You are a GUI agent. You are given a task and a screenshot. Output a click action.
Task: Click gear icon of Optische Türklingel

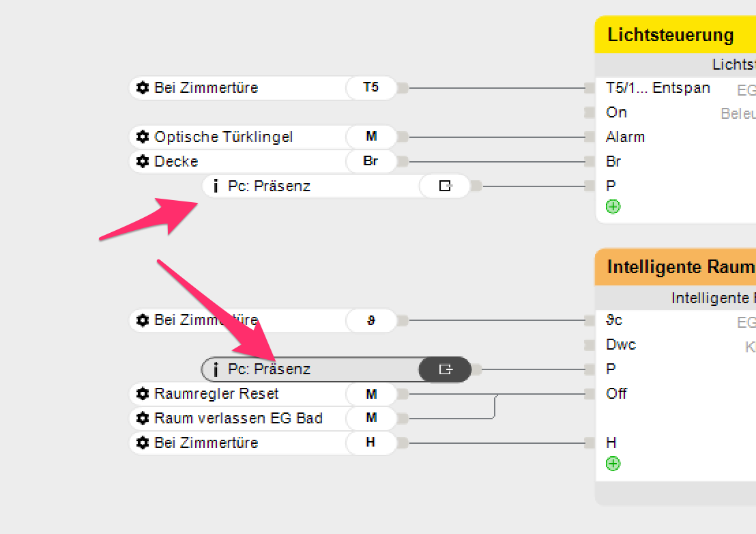pyautogui.click(x=142, y=137)
